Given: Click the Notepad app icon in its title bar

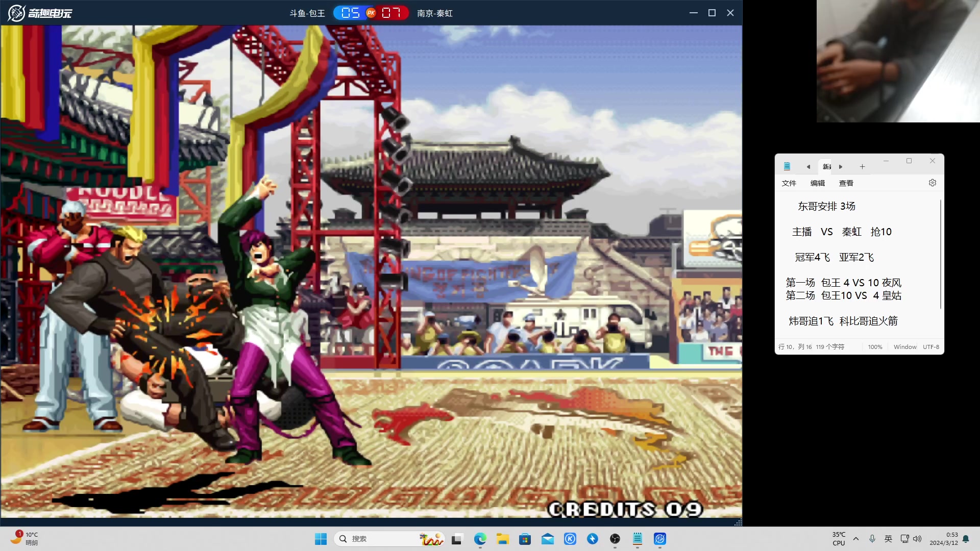Looking at the screenshot, I should (787, 166).
